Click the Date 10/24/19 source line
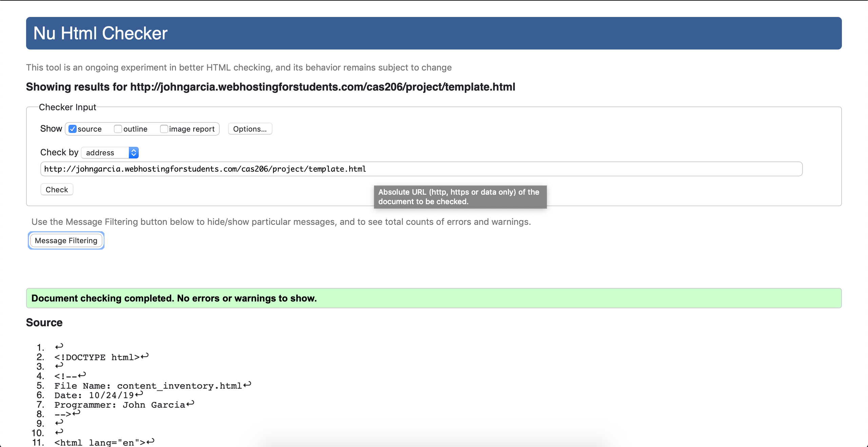 (x=94, y=395)
